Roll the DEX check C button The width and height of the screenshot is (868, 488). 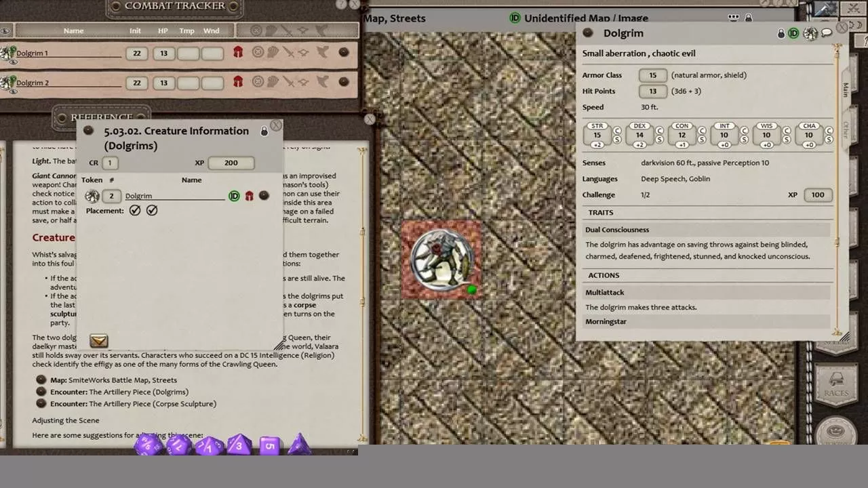(x=660, y=130)
